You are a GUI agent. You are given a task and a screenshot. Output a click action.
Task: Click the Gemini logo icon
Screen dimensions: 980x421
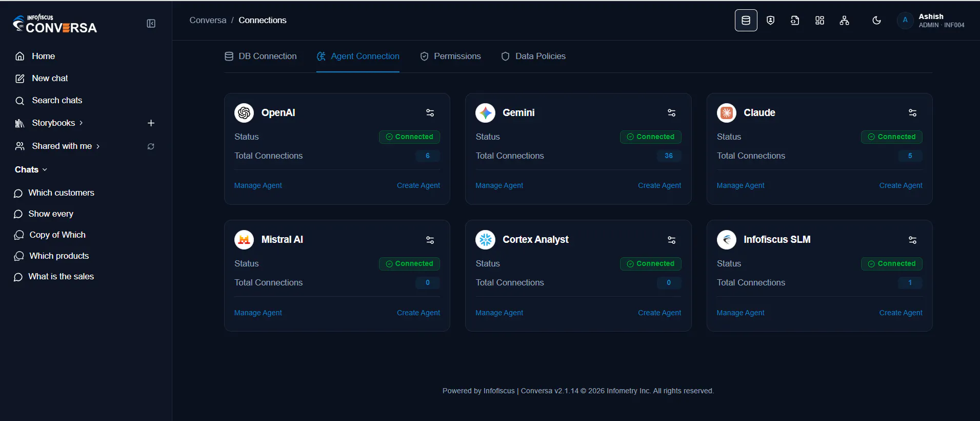[485, 113]
